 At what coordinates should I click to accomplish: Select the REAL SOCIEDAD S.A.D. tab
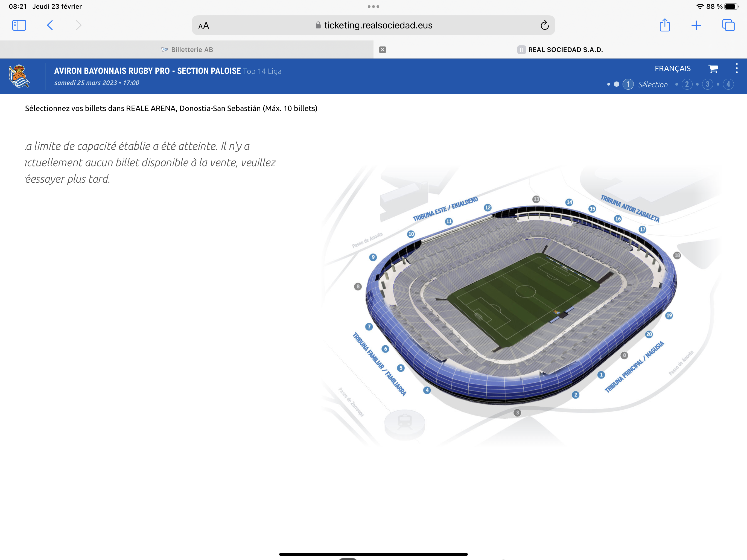click(x=560, y=50)
